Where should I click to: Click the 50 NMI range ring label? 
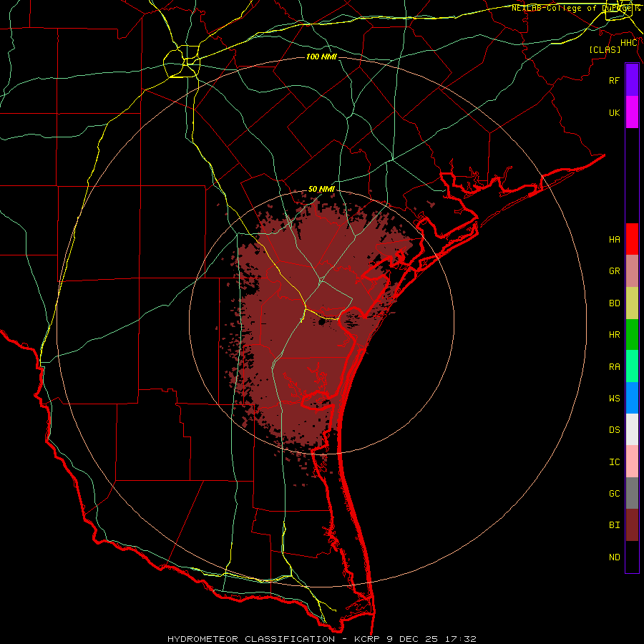coord(321,189)
